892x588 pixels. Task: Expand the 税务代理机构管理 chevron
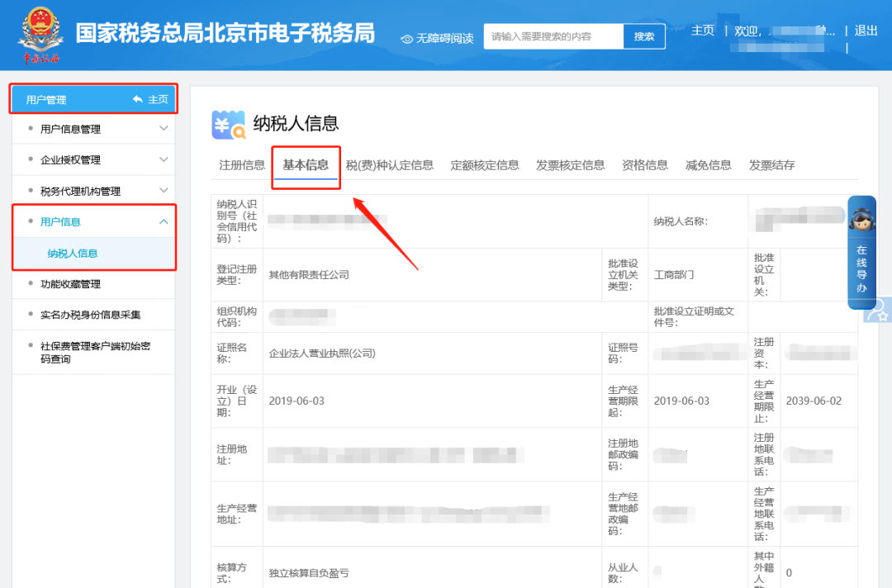pyautogui.click(x=164, y=191)
